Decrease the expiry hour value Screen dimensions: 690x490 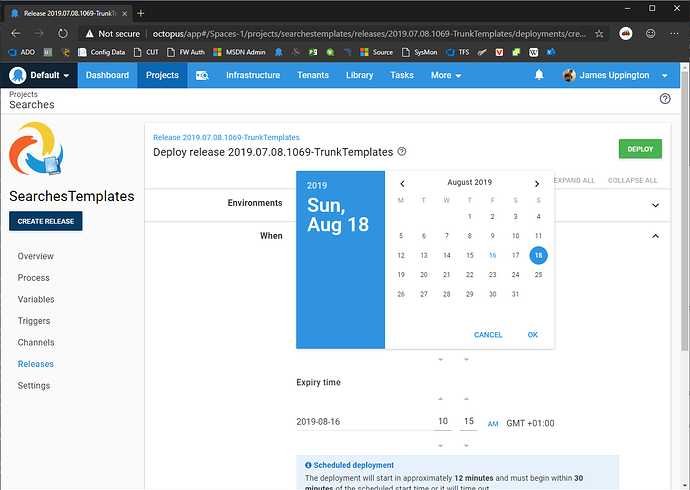click(440, 446)
